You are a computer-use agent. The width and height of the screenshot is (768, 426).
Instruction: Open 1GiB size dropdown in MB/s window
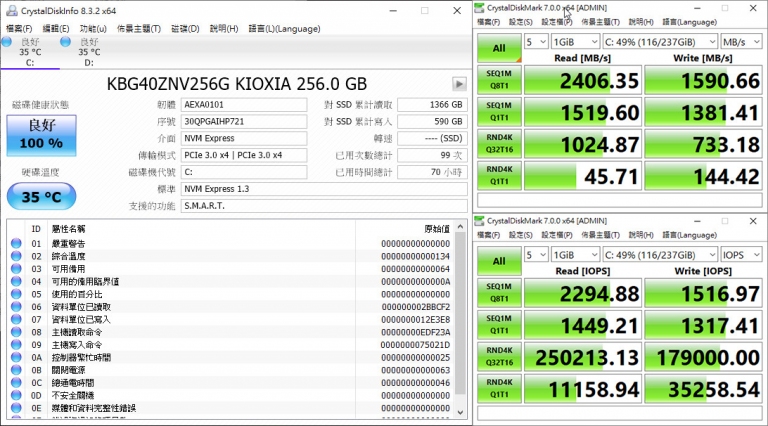pyautogui.click(x=575, y=42)
